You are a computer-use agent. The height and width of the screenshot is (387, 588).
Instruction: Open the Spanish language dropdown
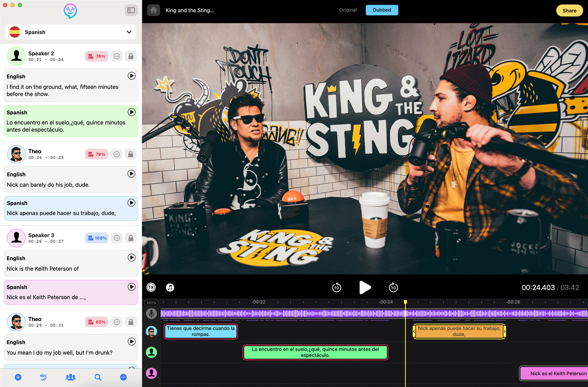point(71,32)
